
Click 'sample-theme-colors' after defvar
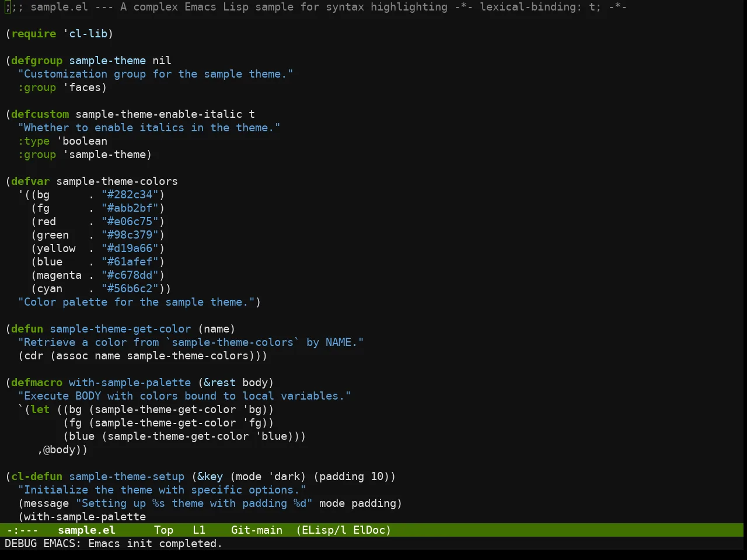(x=117, y=181)
